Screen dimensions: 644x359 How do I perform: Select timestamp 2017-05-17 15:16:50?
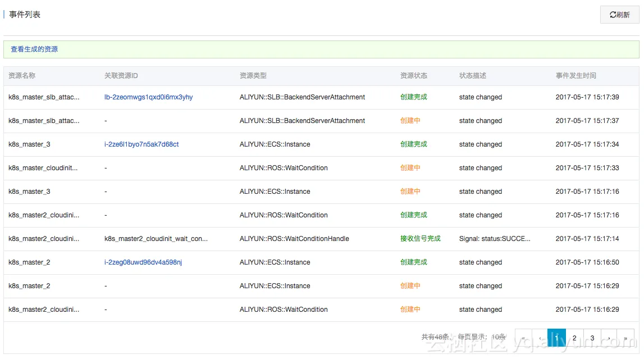coord(587,262)
